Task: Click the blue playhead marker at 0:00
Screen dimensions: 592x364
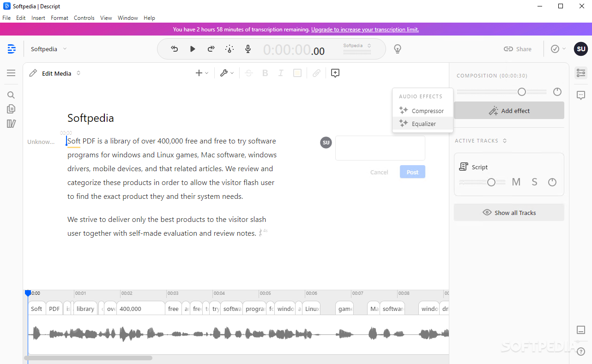Action: click(28, 293)
